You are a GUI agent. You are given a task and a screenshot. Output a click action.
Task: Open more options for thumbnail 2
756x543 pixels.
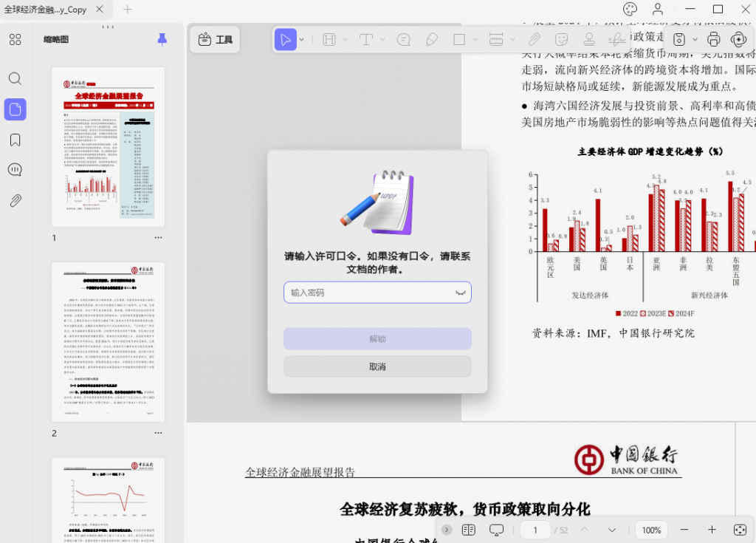tap(158, 433)
